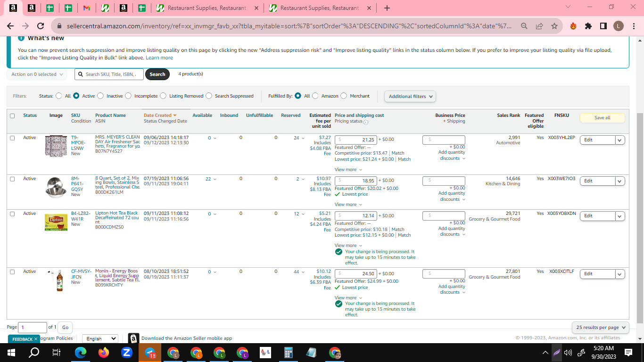Open Edit dropdown arrow for Mixing Bowls row
This screenshot has width=644, height=362.
tap(620, 181)
